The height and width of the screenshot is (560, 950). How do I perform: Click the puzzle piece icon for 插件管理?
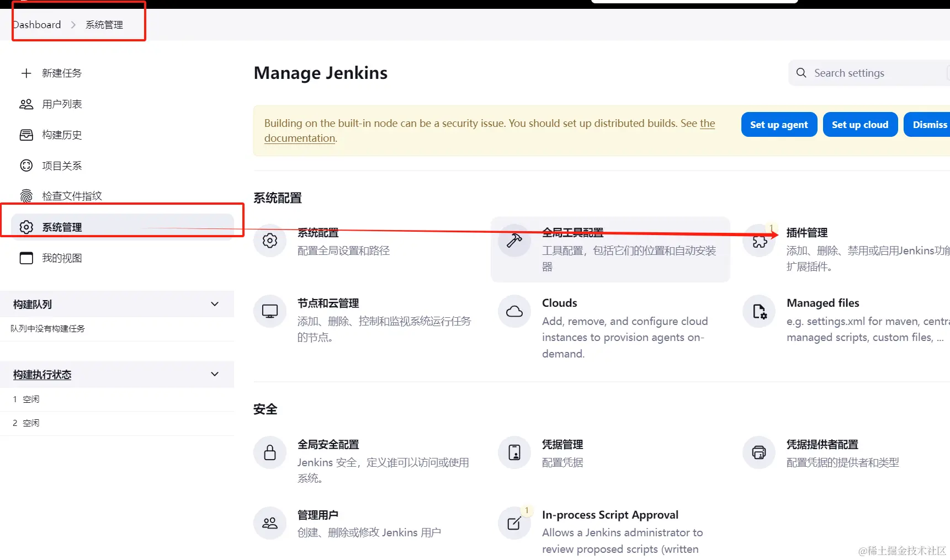(760, 242)
